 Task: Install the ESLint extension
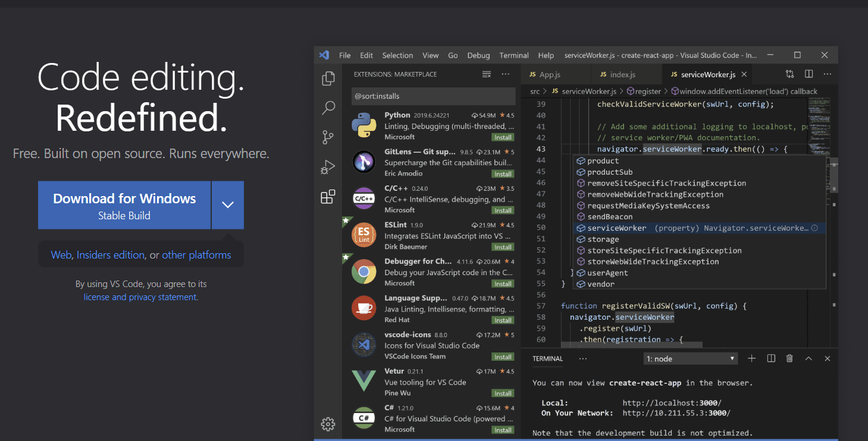click(x=503, y=247)
